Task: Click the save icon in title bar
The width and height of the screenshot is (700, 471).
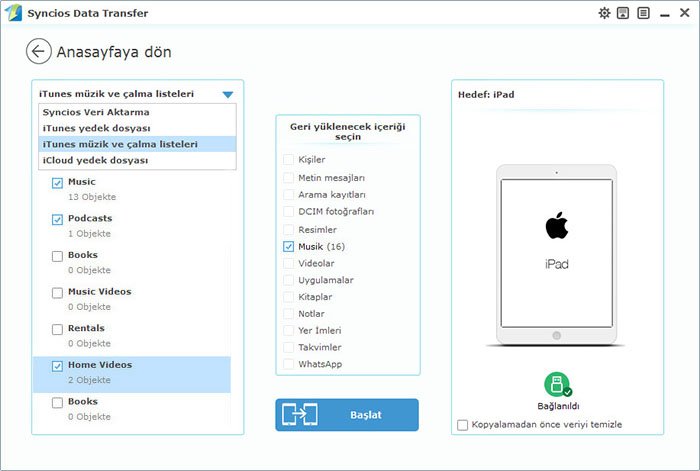Action: 623,13
